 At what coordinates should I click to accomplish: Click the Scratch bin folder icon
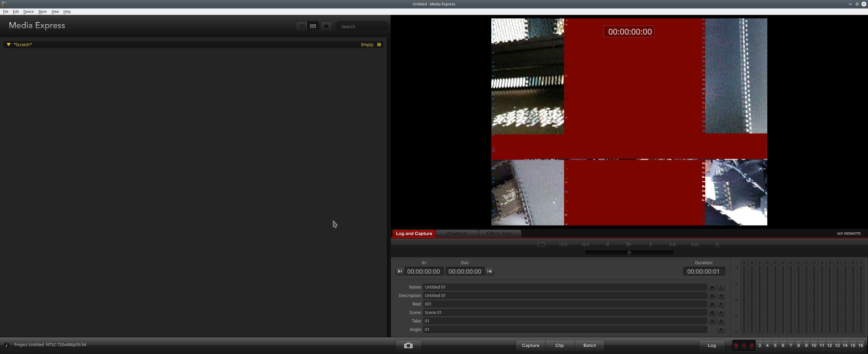[379, 44]
